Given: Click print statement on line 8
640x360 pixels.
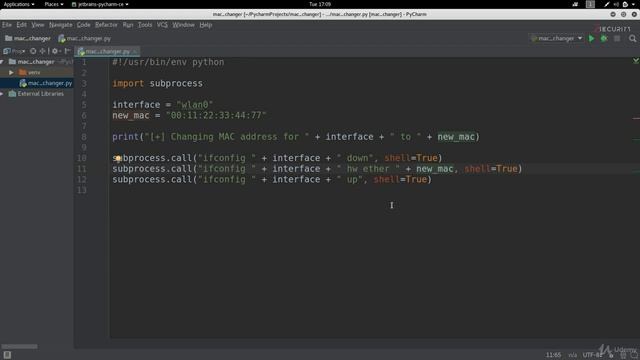Looking at the screenshot, I should [296, 137].
